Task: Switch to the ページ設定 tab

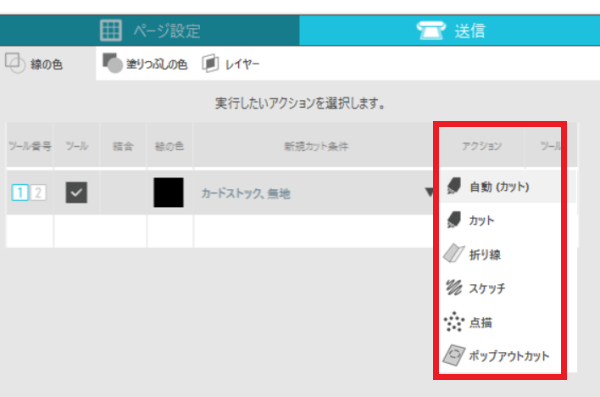Action: (x=150, y=30)
